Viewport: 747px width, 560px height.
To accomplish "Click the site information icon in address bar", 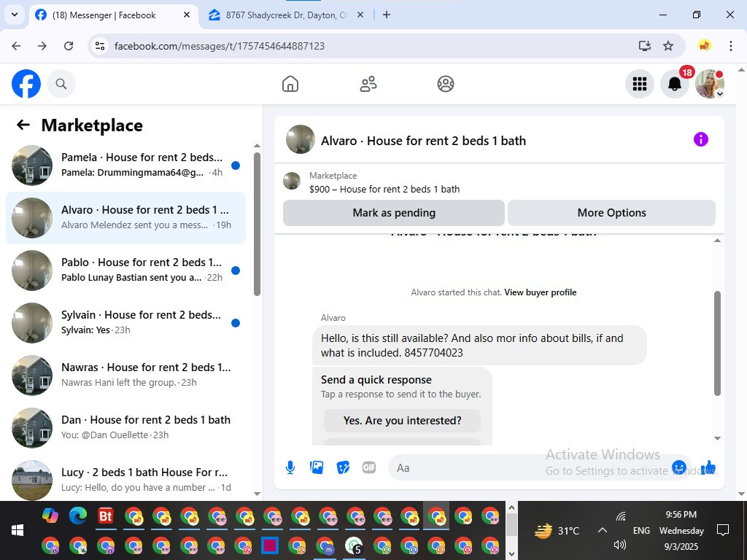I will tap(99, 46).
